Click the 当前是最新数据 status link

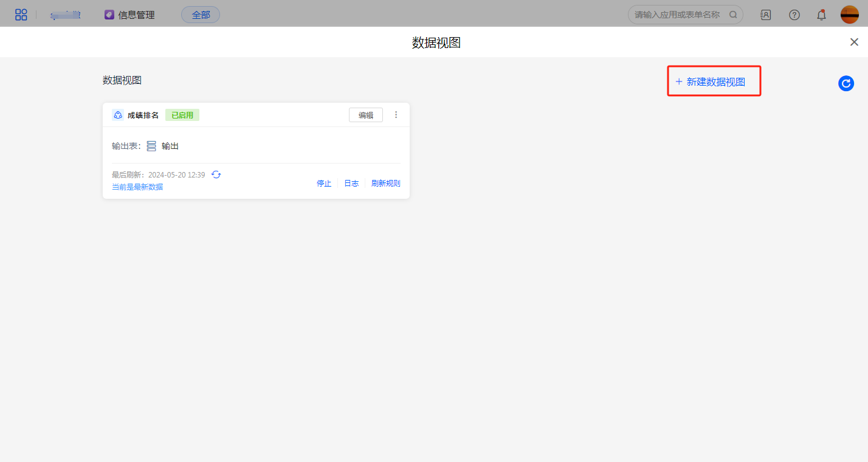pos(137,187)
